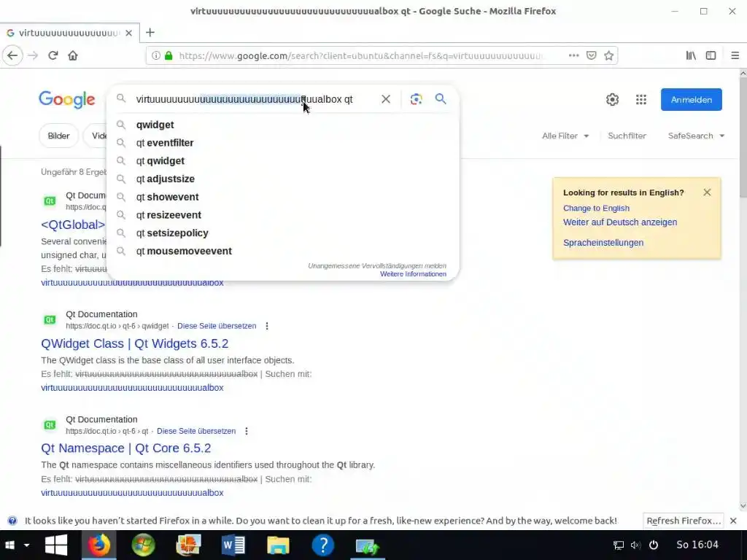Screen dimensions: 747x560
Task: Click the So 16:04 clock
Action: click(x=697, y=545)
